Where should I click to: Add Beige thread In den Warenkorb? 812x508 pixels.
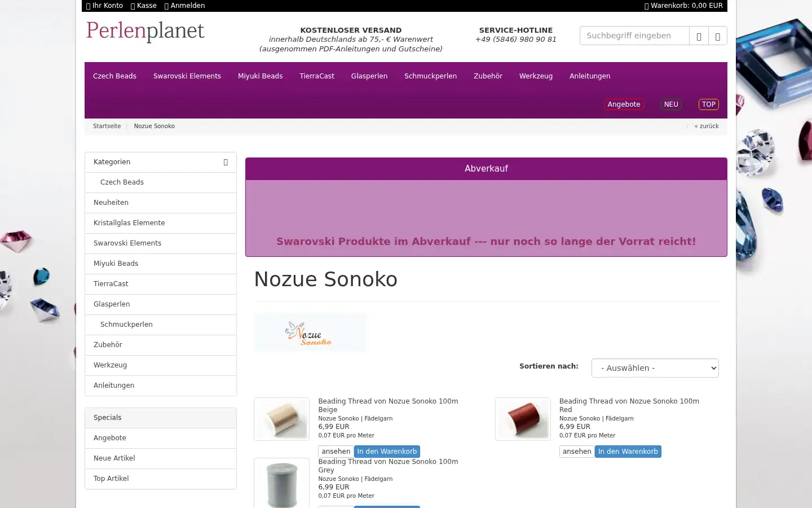pyautogui.click(x=387, y=452)
